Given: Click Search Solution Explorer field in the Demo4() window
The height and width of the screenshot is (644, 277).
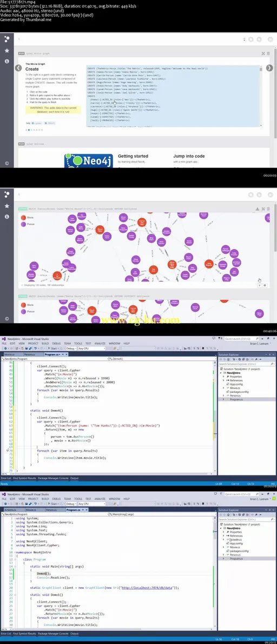Looking at the screenshot, I should (x=247, y=364).
